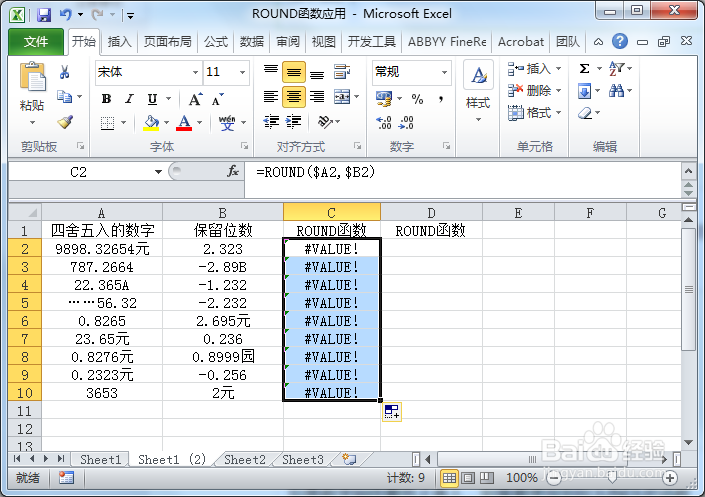Apply fill color with paint bucket icon
The image size is (705, 497).
pyautogui.click(x=151, y=122)
